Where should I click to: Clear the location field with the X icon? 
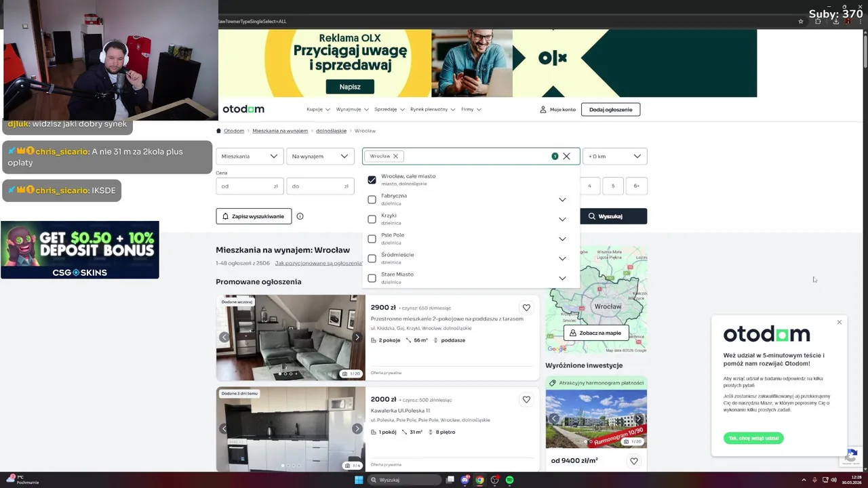(566, 156)
